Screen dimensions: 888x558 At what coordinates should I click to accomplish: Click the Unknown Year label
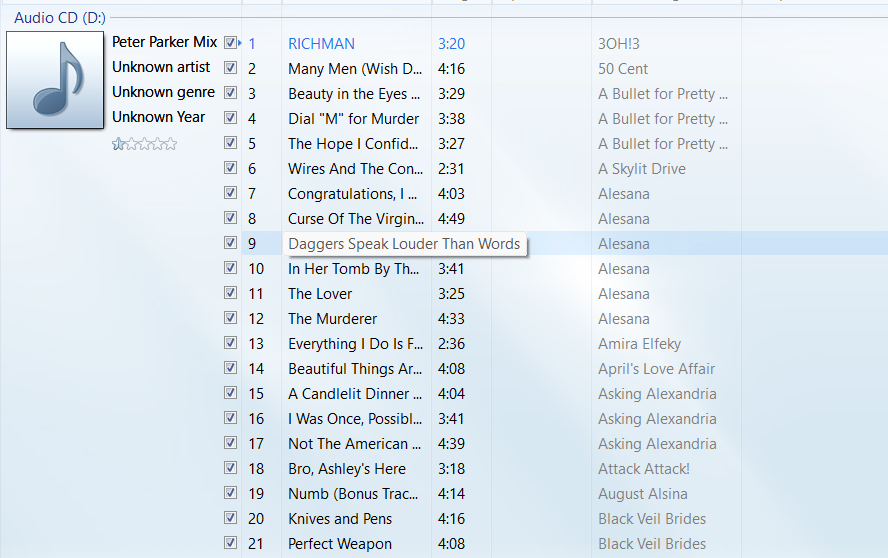158,117
